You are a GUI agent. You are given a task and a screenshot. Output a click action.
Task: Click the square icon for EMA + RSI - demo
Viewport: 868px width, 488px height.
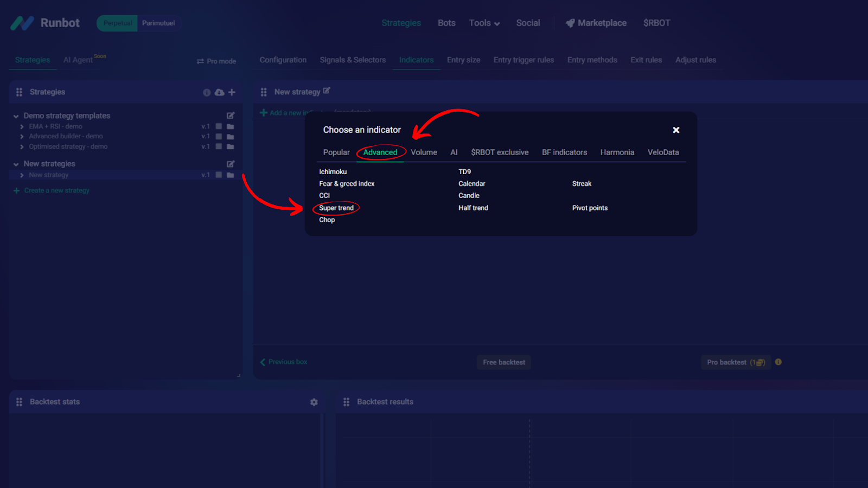click(x=219, y=126)
